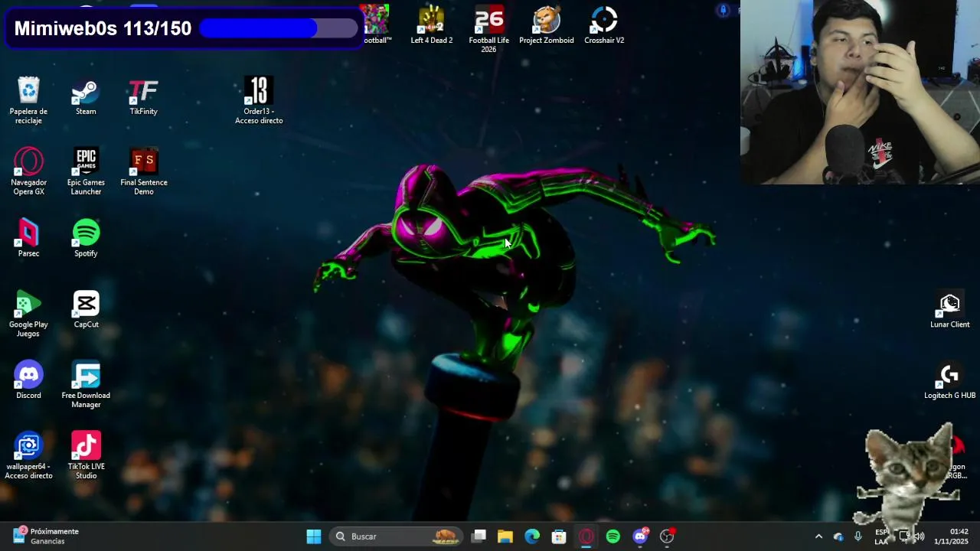Select the Steam desktop shortcut
The width and height of the screenshot is (980, 551).
point(86,96)
